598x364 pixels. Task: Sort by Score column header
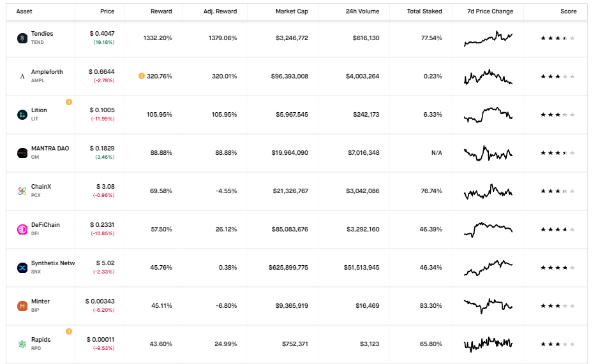click(x=568, y=11)
